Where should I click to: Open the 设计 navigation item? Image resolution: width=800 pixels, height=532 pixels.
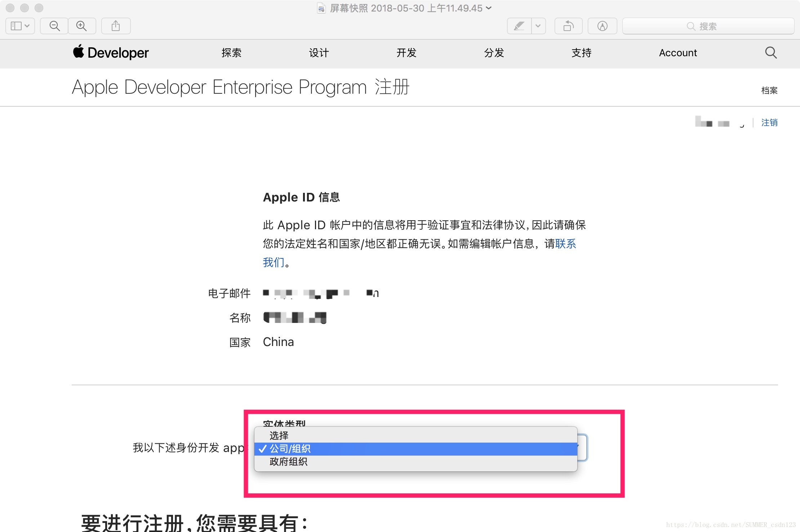click(319, 53)
